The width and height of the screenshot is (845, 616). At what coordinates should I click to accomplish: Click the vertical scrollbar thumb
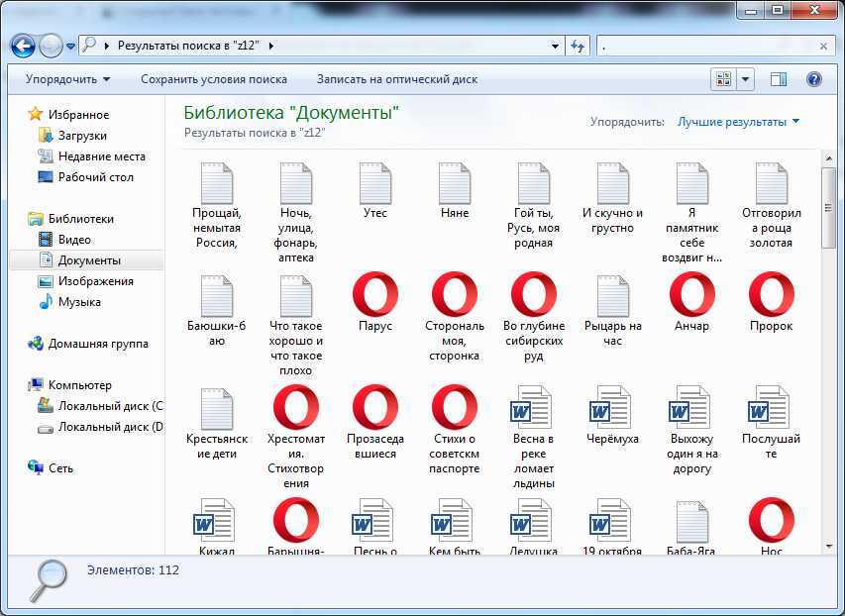click(829, 208)
